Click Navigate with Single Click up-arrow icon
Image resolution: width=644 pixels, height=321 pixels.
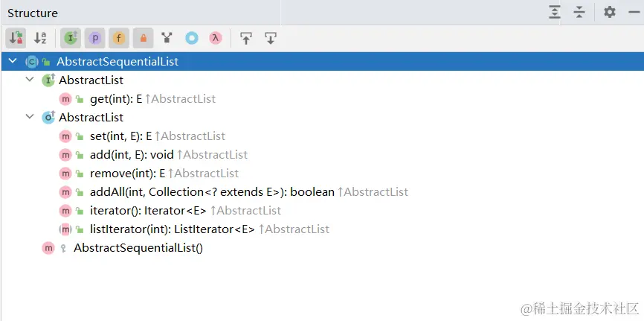click(x=246, y=37)
